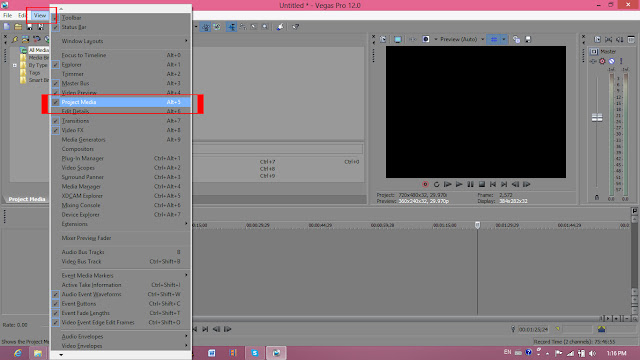Screen dimensions: 640x360
Task: Click the Skype icon in the taskbar
Action: click(x=255, y=353)
